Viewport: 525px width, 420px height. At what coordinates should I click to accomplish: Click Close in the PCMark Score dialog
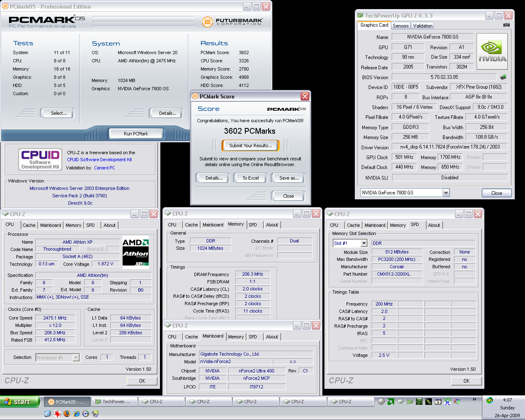[x=288, y=196]
